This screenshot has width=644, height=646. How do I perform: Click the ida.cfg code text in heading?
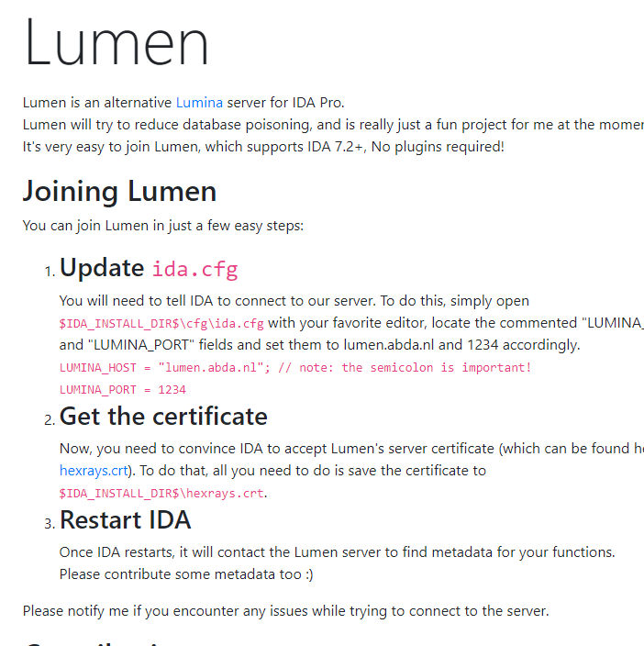point(195,270)
